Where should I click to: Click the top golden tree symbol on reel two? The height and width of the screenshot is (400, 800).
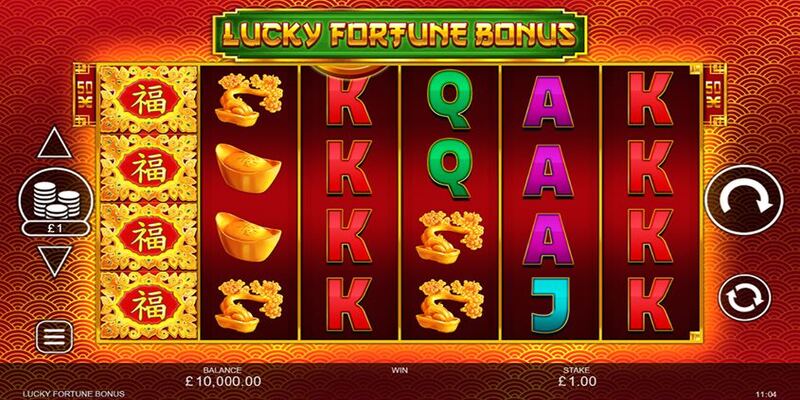pos(248,100)
